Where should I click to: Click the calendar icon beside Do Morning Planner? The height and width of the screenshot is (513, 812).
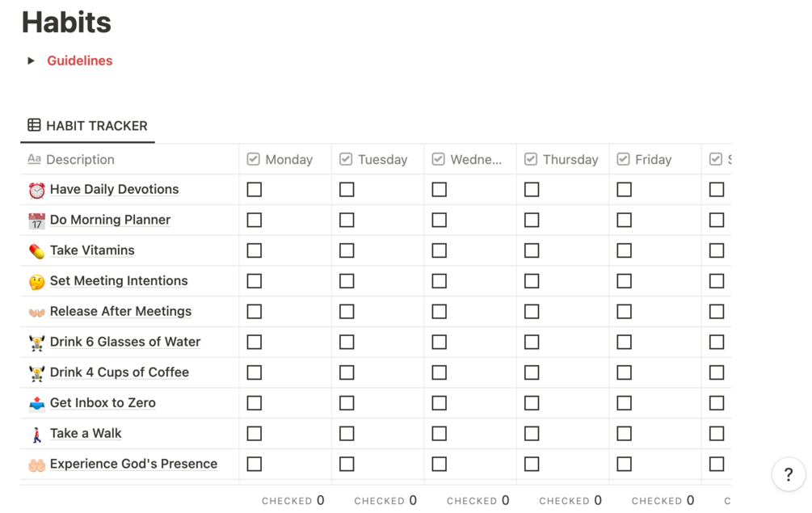(x=37, y=221)
